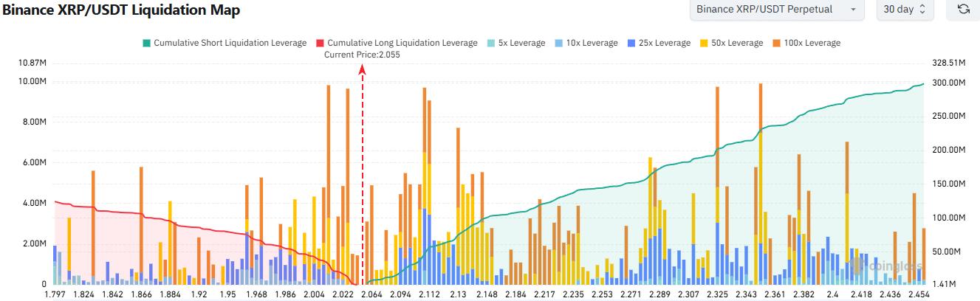Screen dimensions: 980x301
Task: Click the Binance XRP/USDT Liquidation Map title
Action: [122, 10]
